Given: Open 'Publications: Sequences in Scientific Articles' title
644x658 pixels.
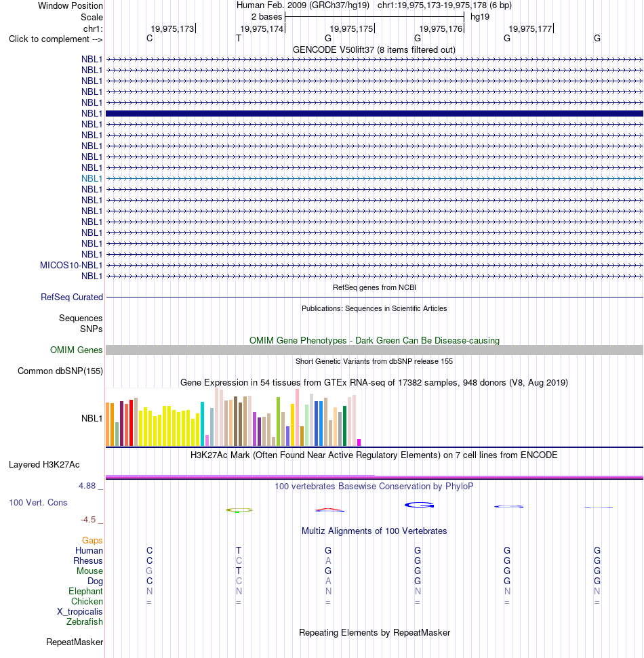Looking at the screenshot, I should tap(374, 308).
